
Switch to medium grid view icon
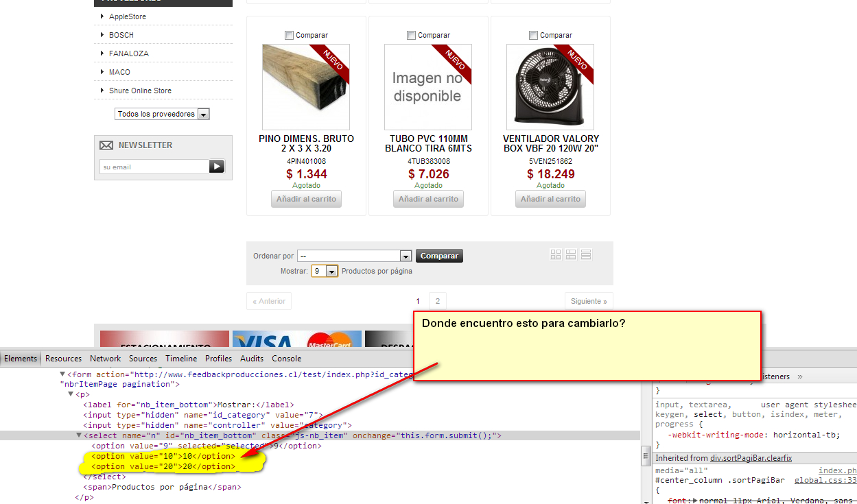click(571, 254)
